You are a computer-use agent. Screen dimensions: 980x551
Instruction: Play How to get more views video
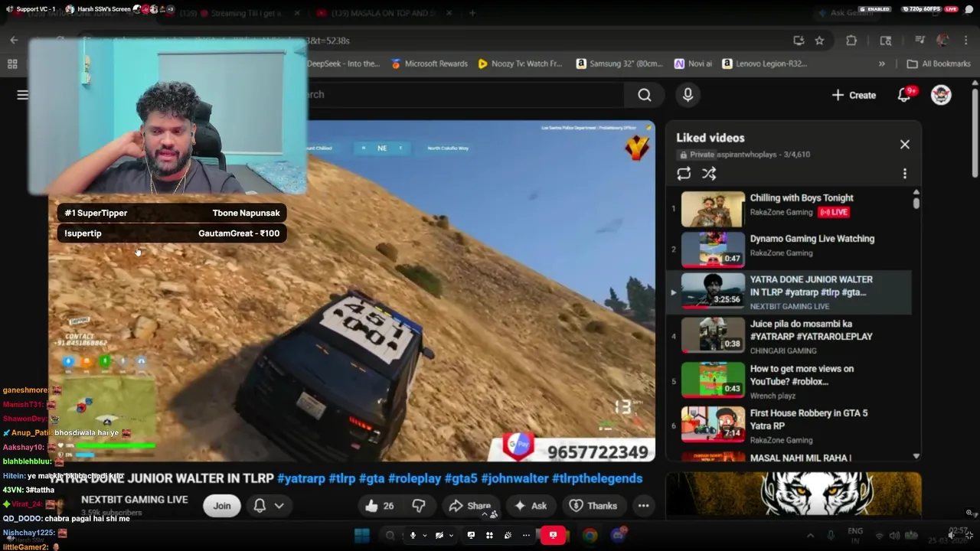coord(789,380)
